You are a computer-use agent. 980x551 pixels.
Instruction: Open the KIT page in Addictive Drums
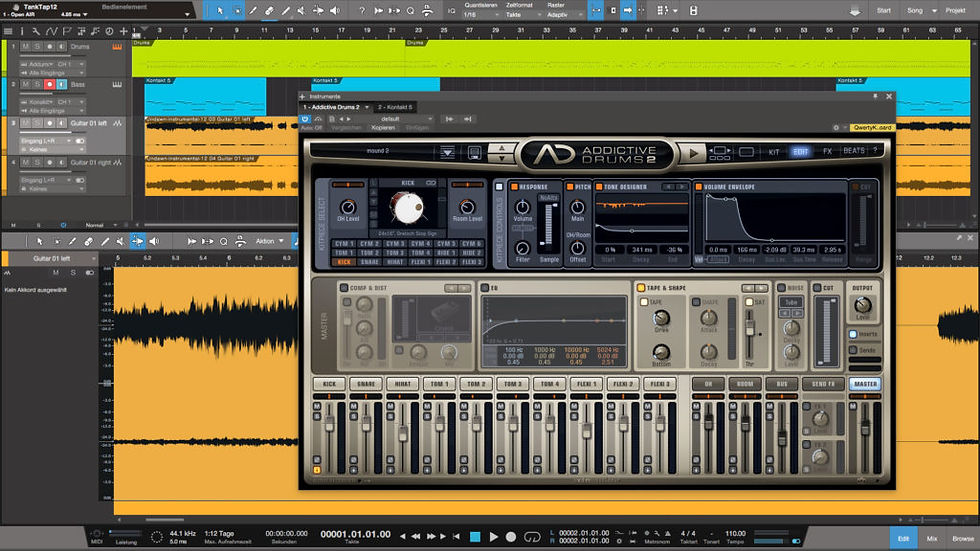click(774, 152)
